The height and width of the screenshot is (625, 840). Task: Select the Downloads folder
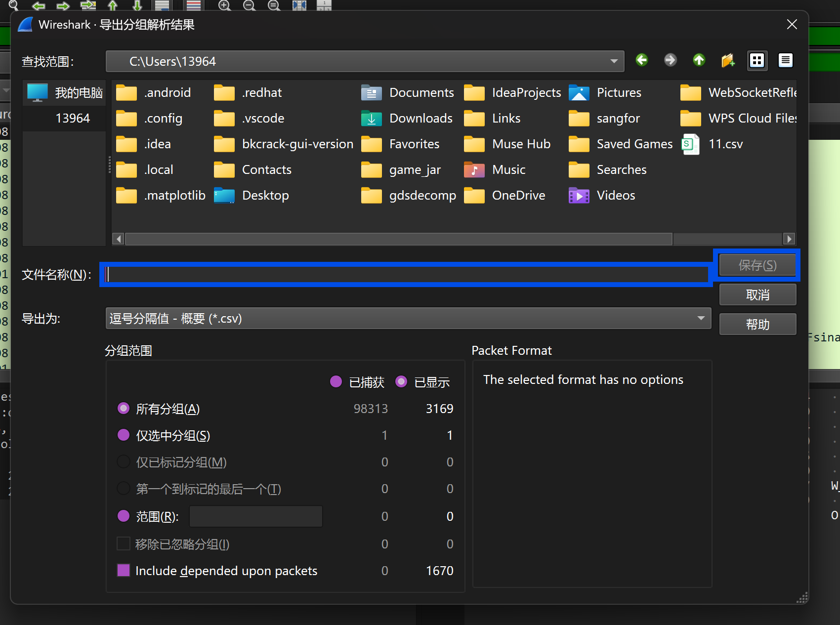coord(407,119)
